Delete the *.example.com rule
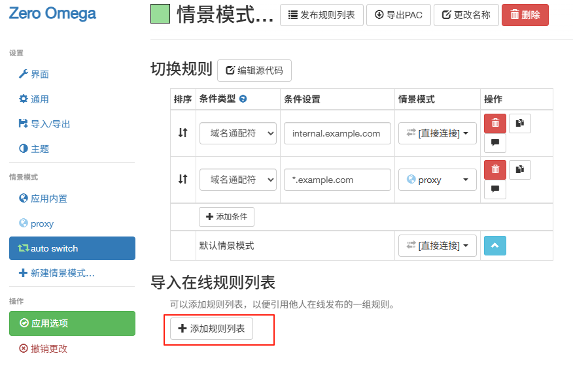 [495, 170]
